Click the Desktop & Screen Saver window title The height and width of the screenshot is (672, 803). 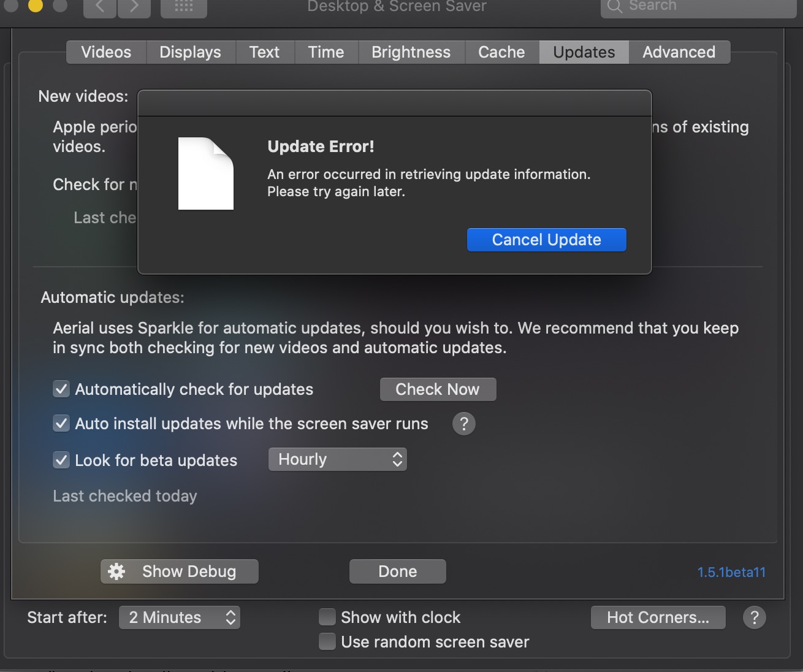click(397, 7)
